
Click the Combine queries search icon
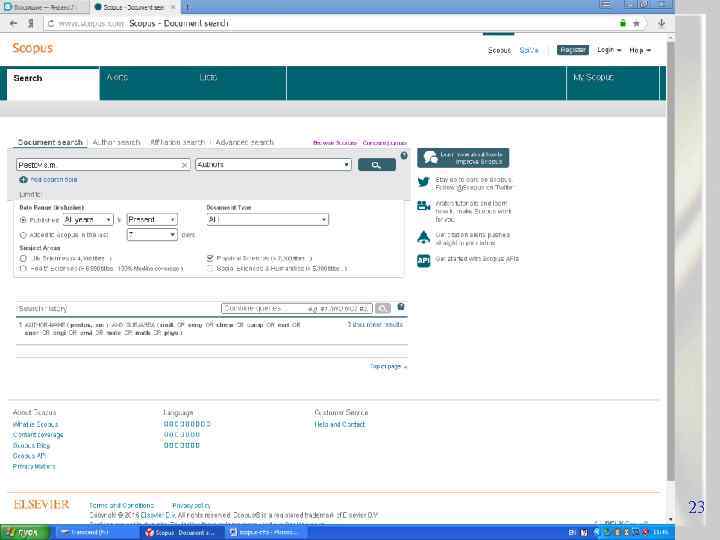(x=382, y=308)
